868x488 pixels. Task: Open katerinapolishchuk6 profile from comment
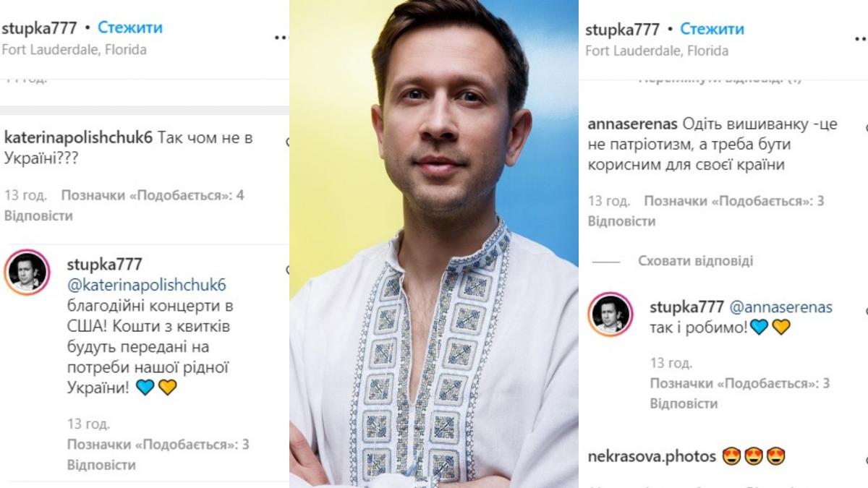[79, 138]
